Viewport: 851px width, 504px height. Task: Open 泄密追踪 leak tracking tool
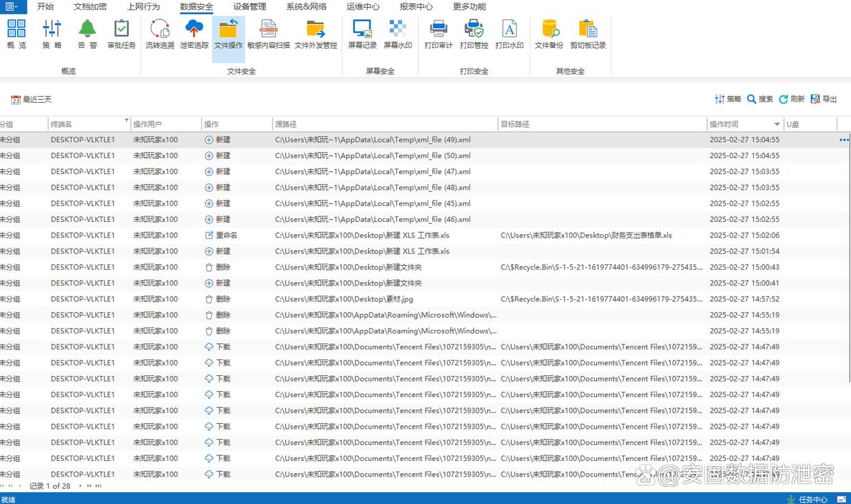tap(194, 34)
